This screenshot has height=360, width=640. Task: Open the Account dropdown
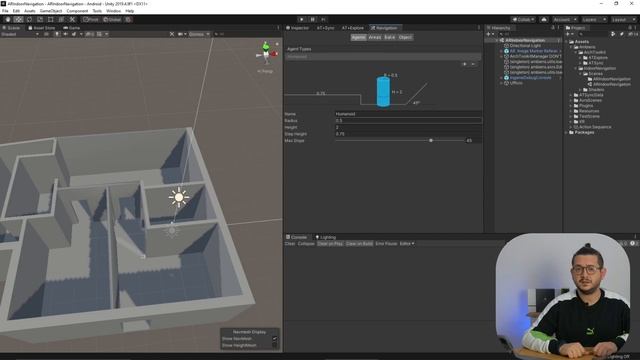pyautogui.click(x=565, y=19)
